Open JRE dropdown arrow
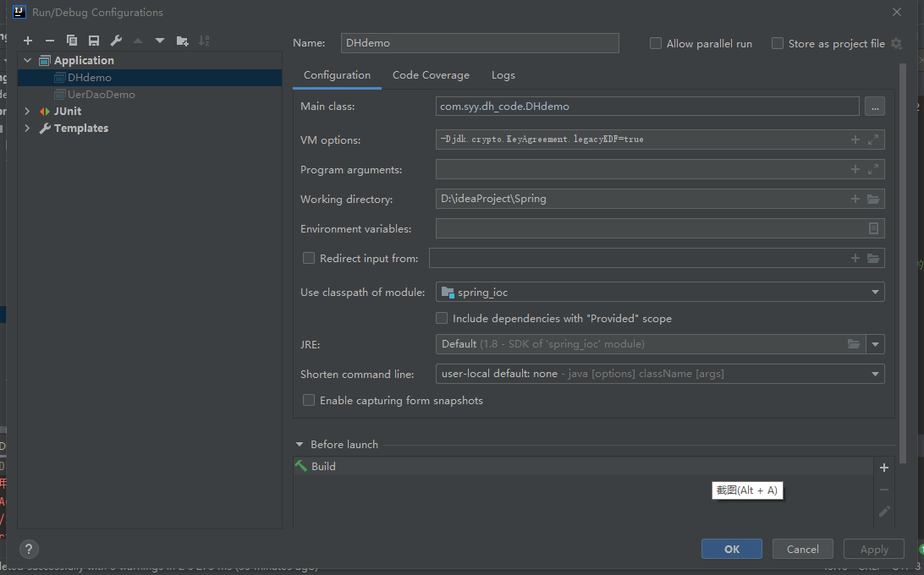Screen dimensions: 924x575 coord(875,344)
